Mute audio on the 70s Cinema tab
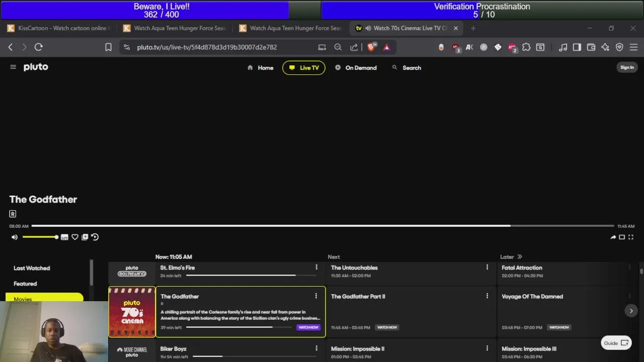 click(x=368, y=28)
